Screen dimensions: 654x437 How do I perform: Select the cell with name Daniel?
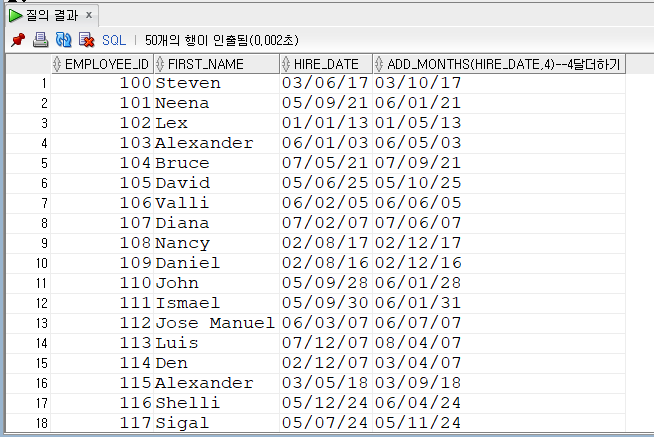click(216, 264)
